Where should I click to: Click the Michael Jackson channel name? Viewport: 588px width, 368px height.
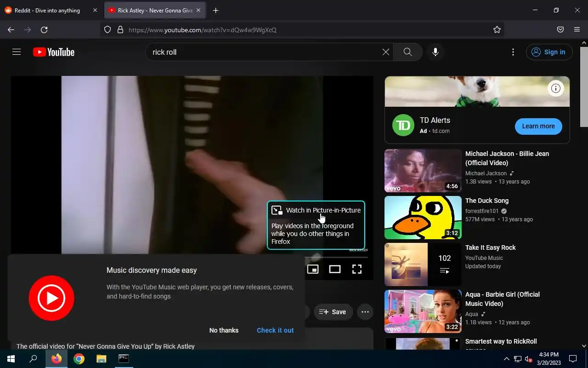point(486,173)
